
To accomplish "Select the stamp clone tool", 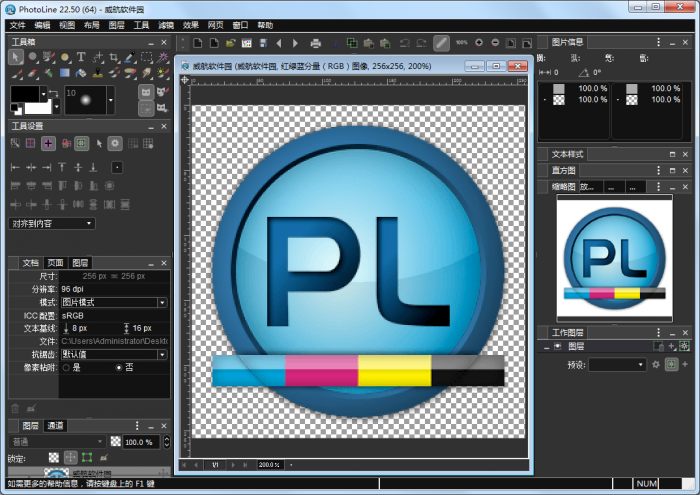I will tap(97, 73).
